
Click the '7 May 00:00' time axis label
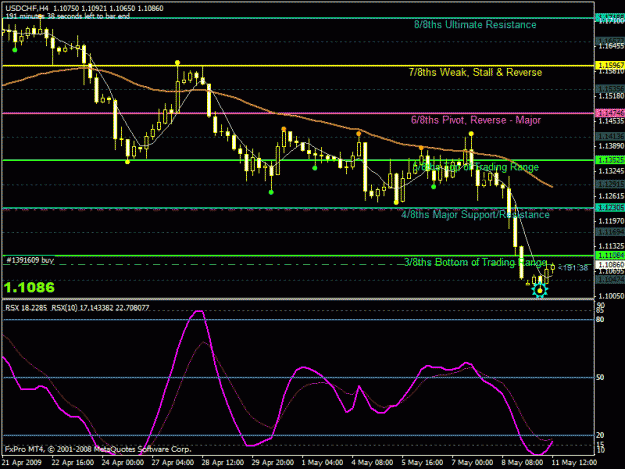pos(472,463)
